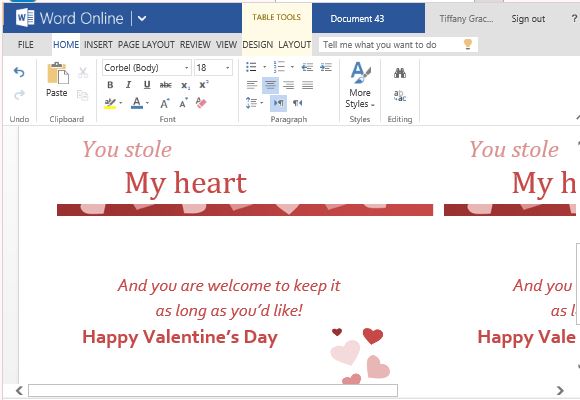
Task: Switch to the PAGE LAYOUT tab
Action: pyautogui.click(x=146, y=45)
